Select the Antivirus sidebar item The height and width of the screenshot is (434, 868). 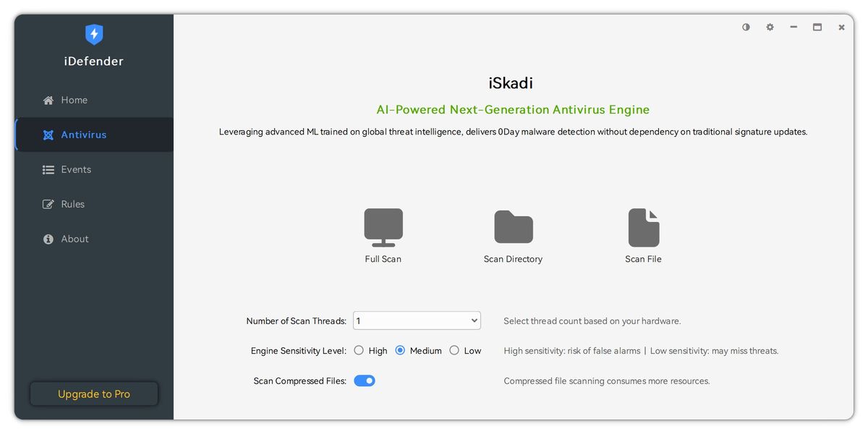[x=83, y=135]
